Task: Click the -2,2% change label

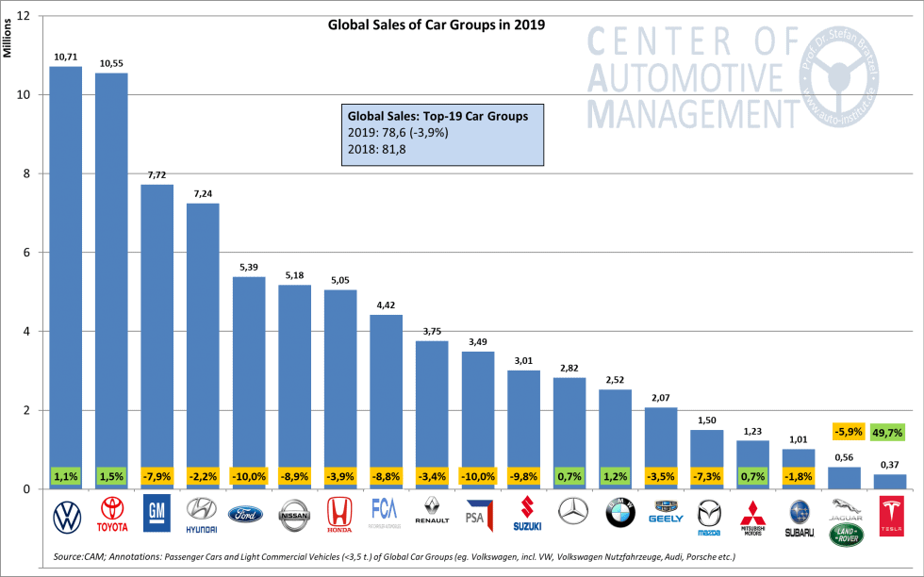Action: tap(203, 476)
